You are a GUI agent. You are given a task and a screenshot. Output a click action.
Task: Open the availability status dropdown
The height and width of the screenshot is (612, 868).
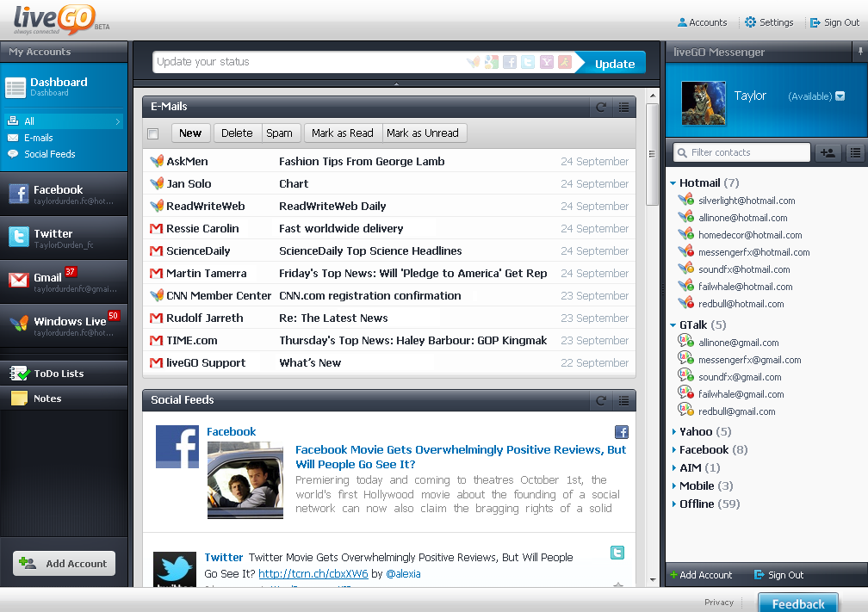pos(840,96)
